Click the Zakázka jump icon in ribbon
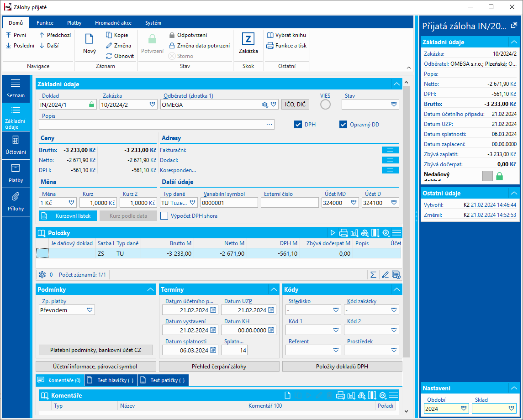Image resolution: width=523 pixels, height=420 pixels. (x=248, y=39)
